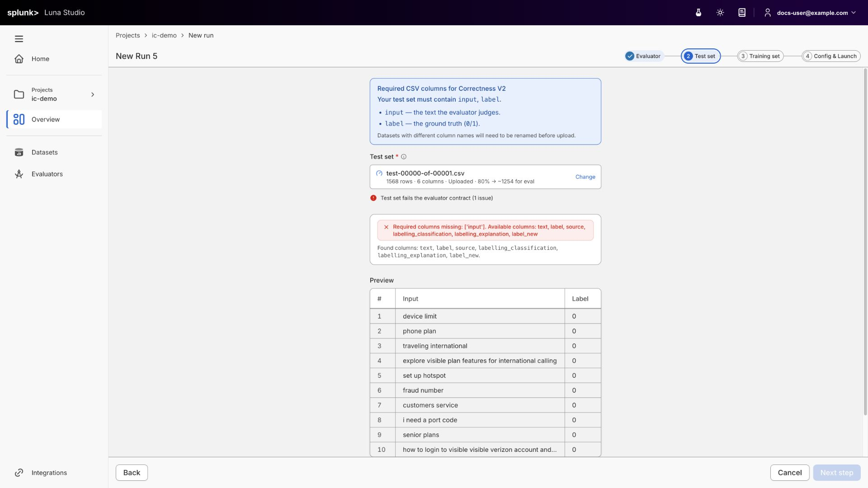
Task: Click the Home house icon
Action: point(19,59)
